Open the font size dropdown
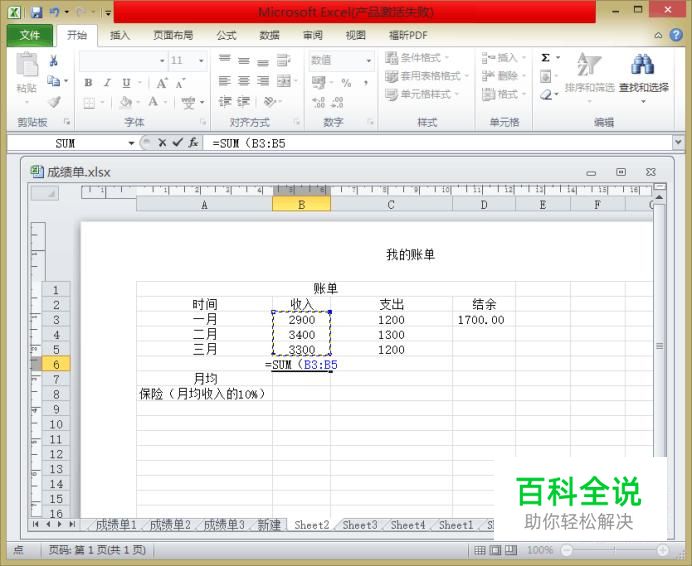The height and width of the screenshot is (566, 692). coord(201,60)
